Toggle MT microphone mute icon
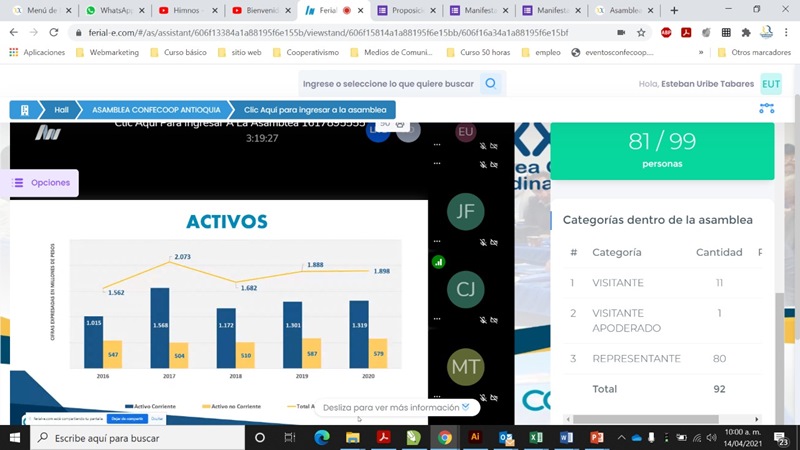Screen dimensions: 800x450 [483, 397]
